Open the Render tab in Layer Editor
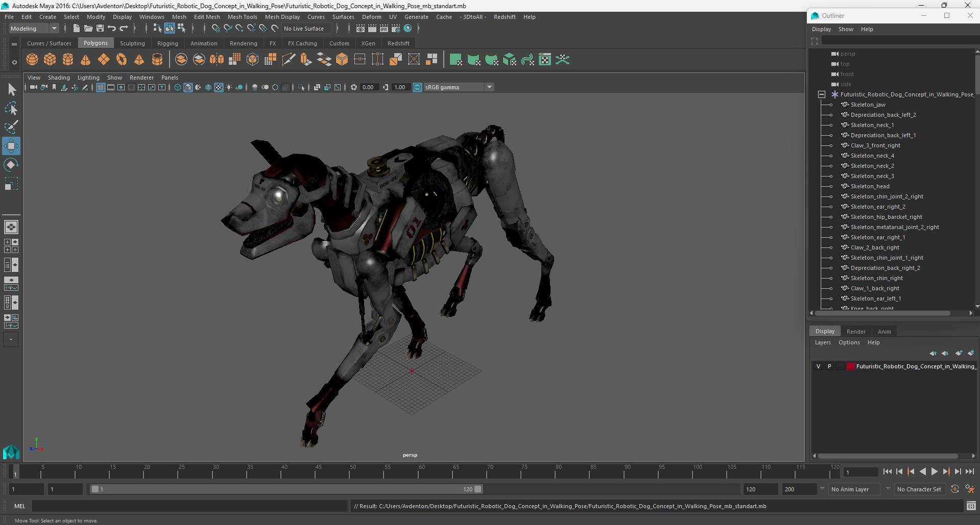The height and width of the screenshot is (525, 980). (856, 332)
